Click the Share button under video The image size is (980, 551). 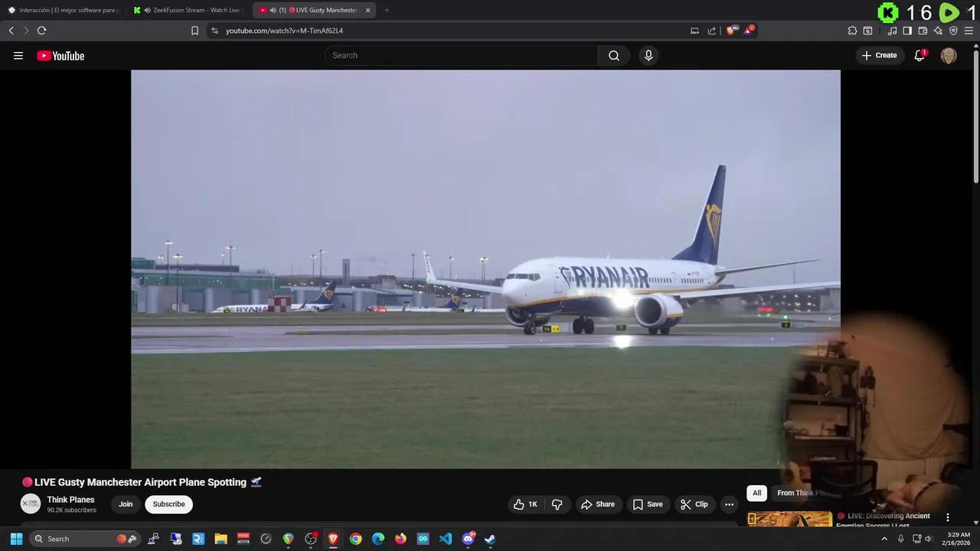(x=598, y=504)
